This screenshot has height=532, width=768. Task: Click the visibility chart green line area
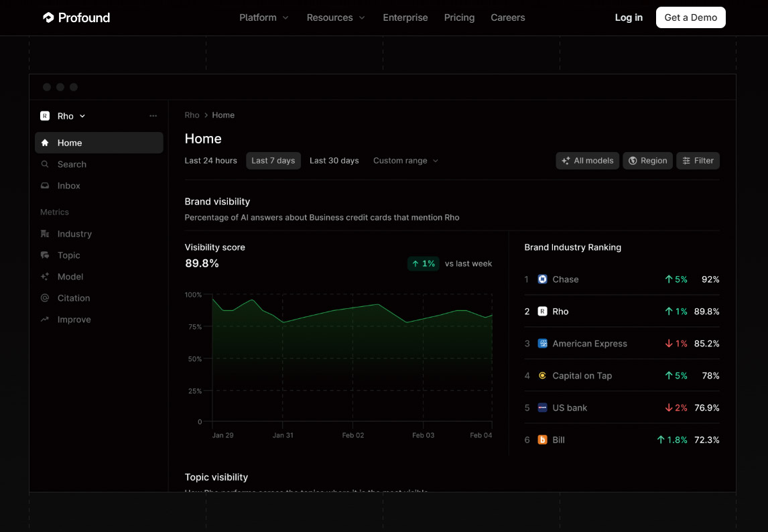click(x=352, y=358)
